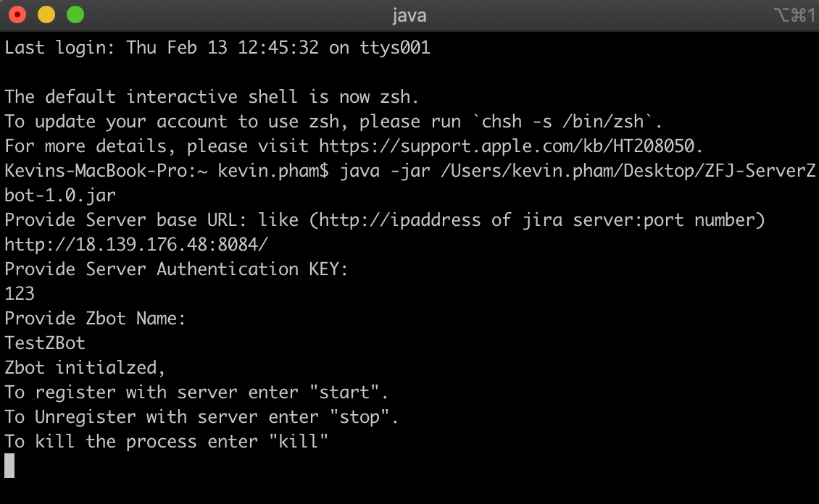The image size is (819, 504).
Task: Click the "Last login" line
Action: [217, 48]
